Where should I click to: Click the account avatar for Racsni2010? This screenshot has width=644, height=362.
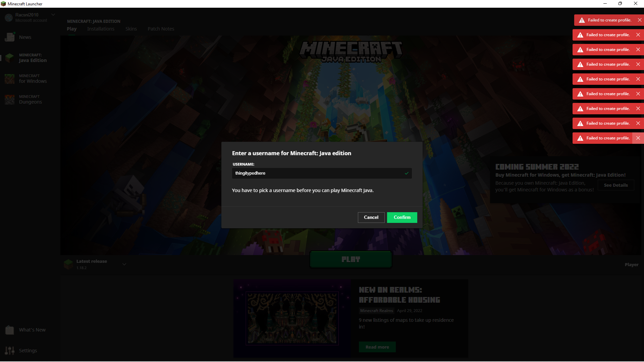(9, 17)
